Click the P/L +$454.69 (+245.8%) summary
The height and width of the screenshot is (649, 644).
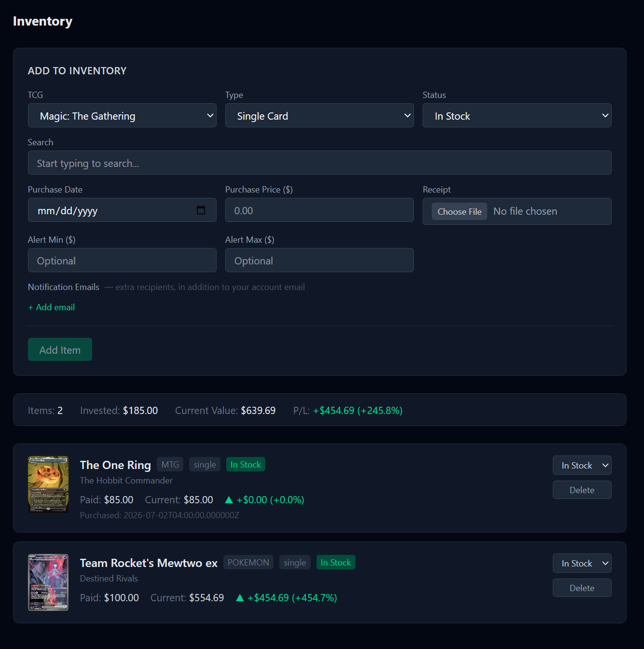pos(348,410)
